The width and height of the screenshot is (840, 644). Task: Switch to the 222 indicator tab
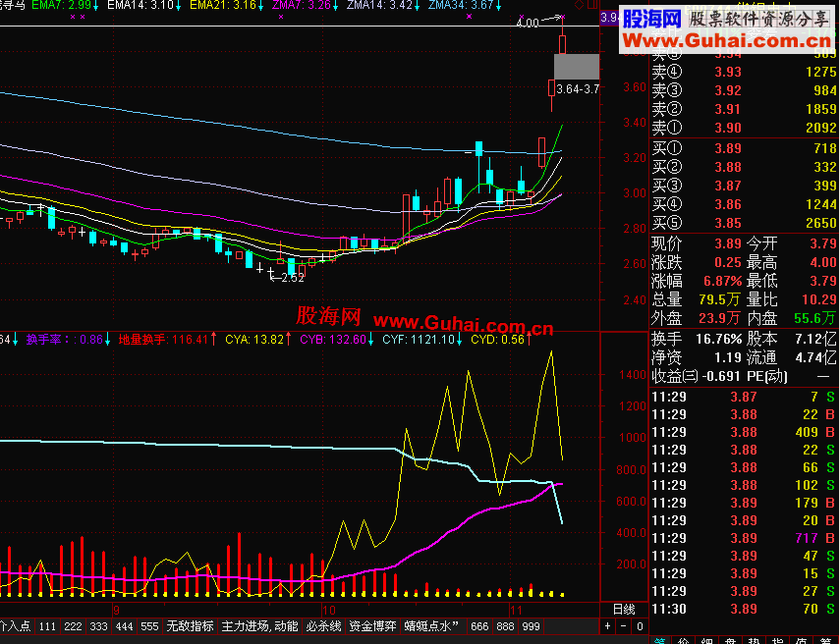[x=73, y=625]
